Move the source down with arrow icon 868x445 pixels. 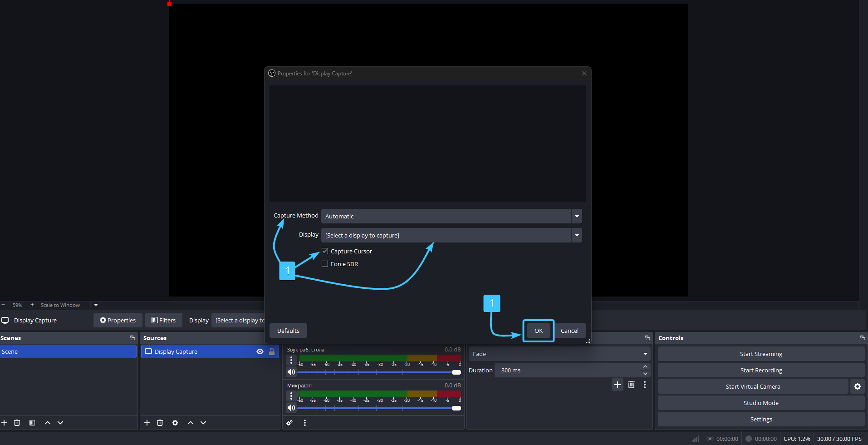[x=203, y=423]
